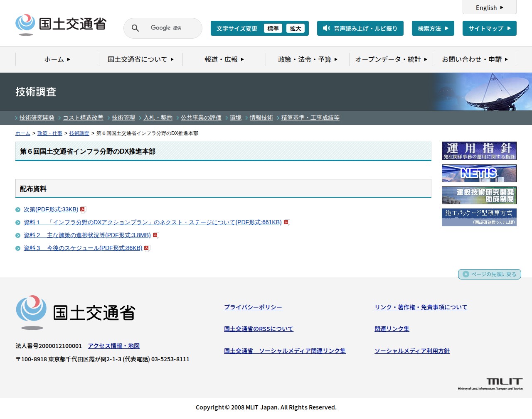Click the MLIT logo in header
532x419 pixels.
point(61,25)
